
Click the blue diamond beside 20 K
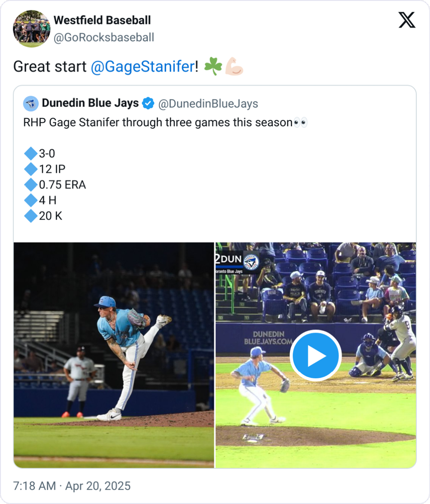point(30,216)
